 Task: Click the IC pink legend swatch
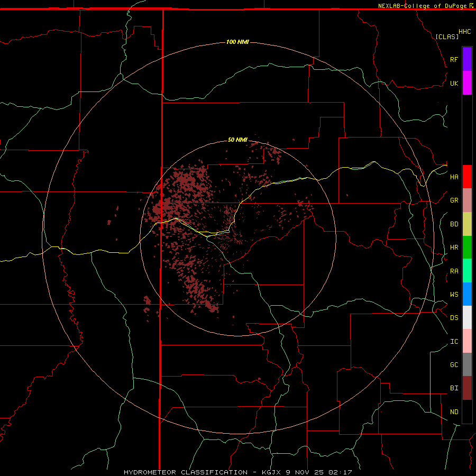coord(467,341)
